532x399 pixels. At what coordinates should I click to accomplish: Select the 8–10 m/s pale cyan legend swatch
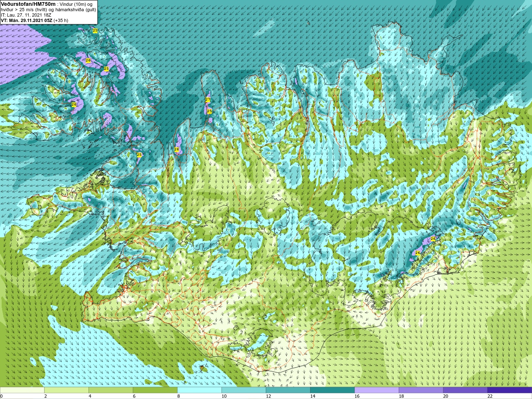pos(199,390)
